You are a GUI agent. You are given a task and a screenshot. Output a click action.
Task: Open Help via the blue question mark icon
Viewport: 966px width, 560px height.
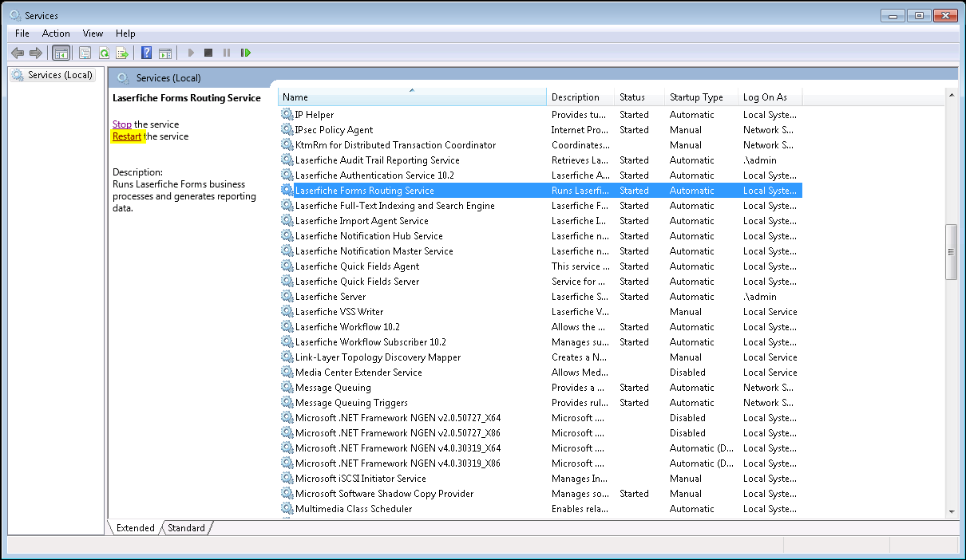146,53
